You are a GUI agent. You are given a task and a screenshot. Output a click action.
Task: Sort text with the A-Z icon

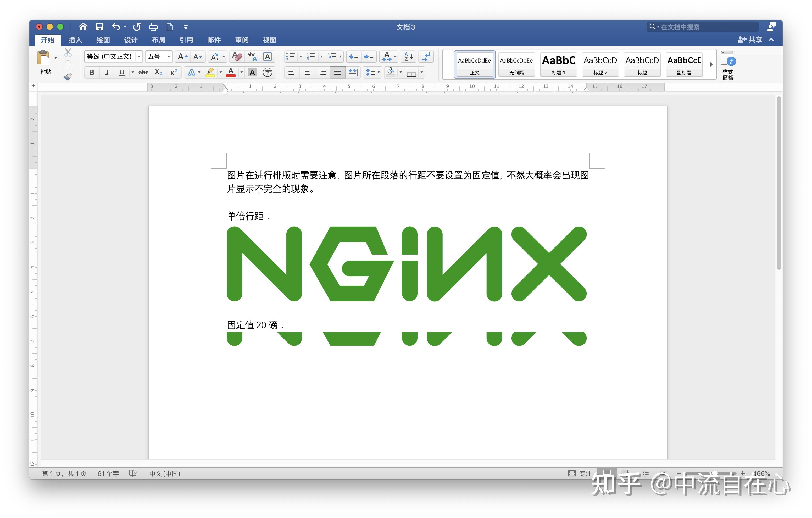point(409,56)
